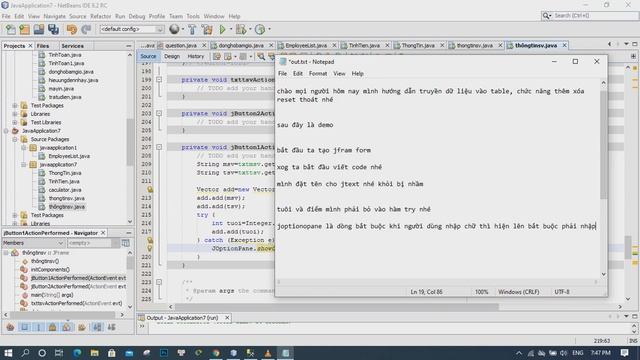Toggle Show Non-Public Members filter in Navigator
The height and width of the screenshot is (360, 640).
(x=53, y=327)
